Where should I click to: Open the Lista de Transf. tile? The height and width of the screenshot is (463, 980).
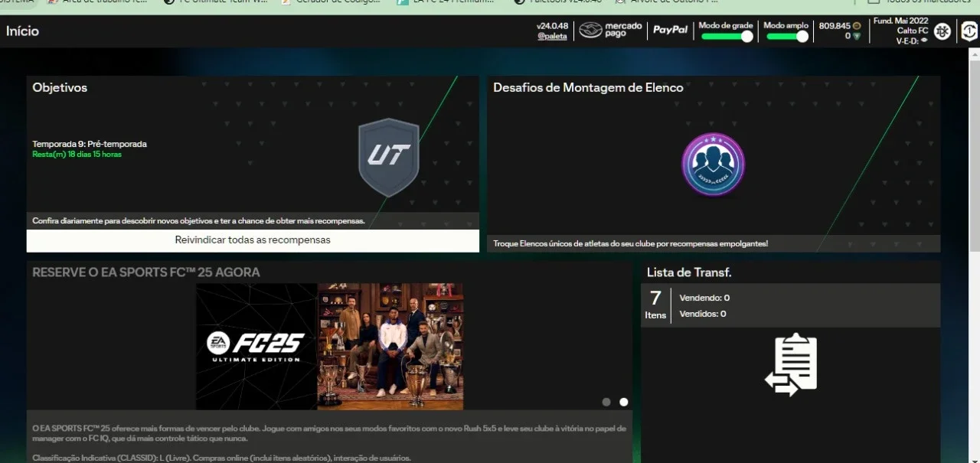[x=790, y=361]
